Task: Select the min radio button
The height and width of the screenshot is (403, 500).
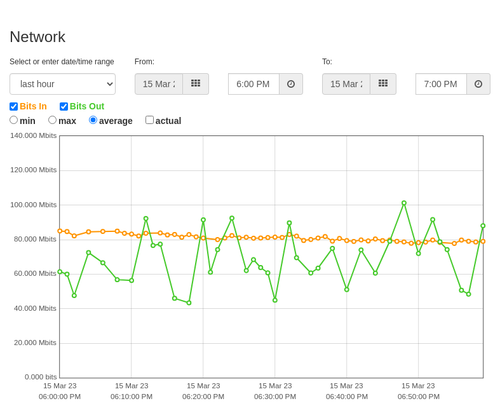Action: pyautogui.click(x=13, y=120)
